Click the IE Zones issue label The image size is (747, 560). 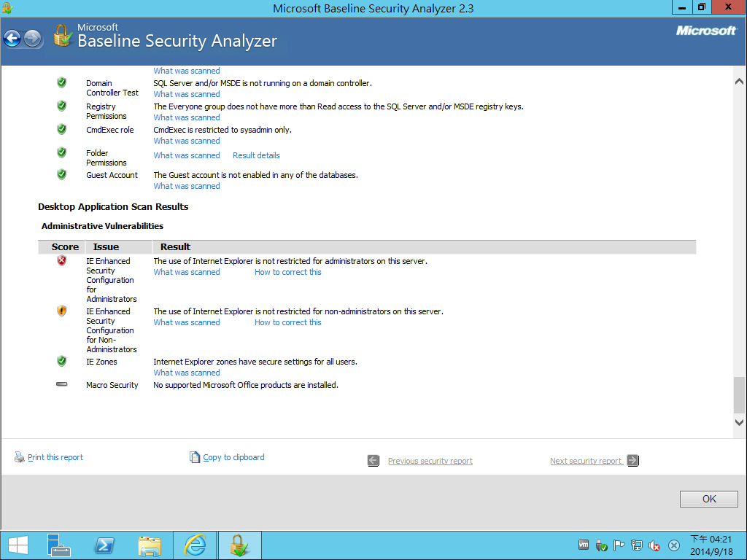coord(101,362)
